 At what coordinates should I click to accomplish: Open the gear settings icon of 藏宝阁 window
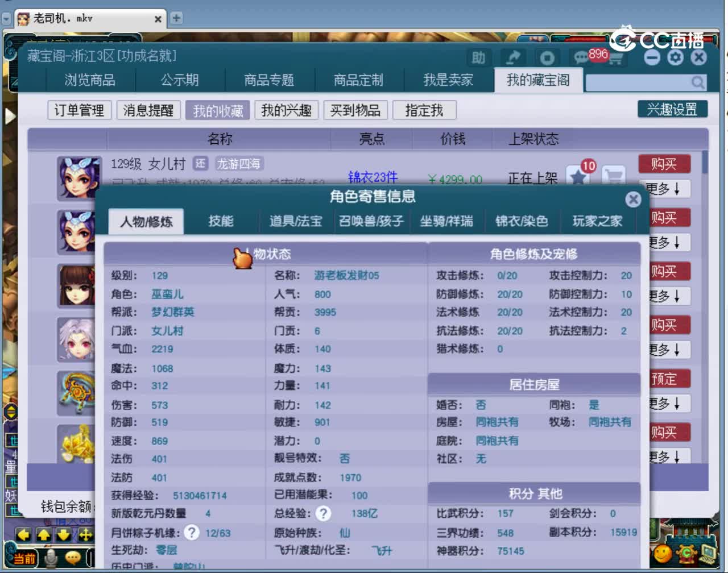(x=675, y=57)
